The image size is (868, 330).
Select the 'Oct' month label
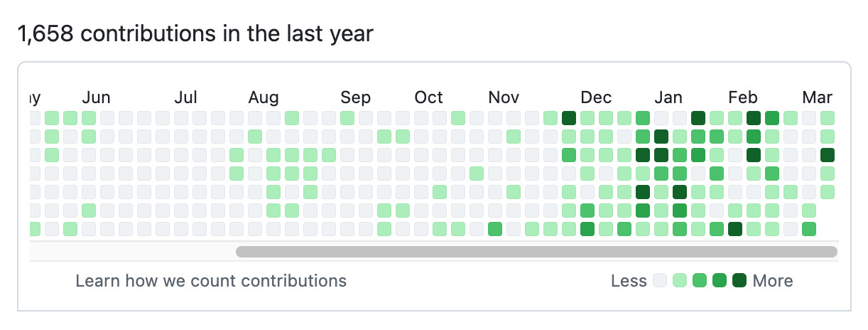[x=429, y=97]
